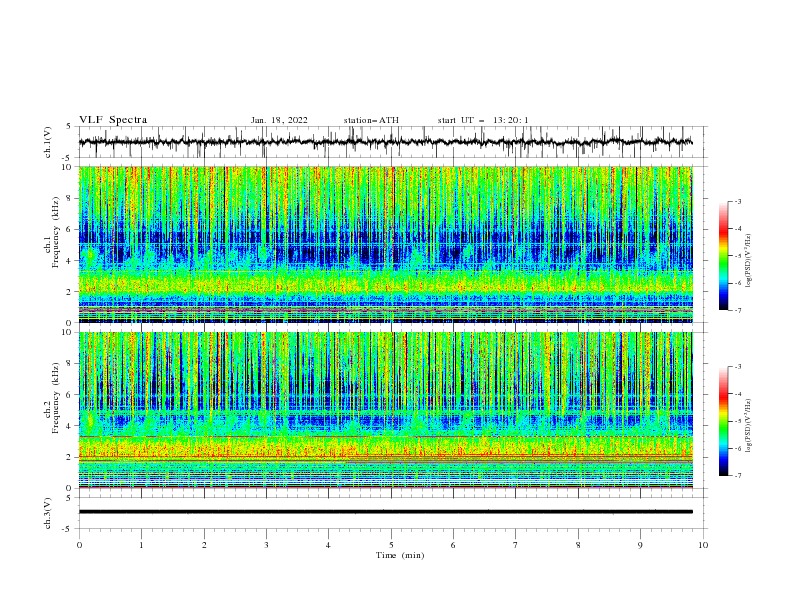Viewport: 792px width, 612px height.
Task: Click the 'ch.1(V)' waveform axis label
Action: (x=48, y=142)
